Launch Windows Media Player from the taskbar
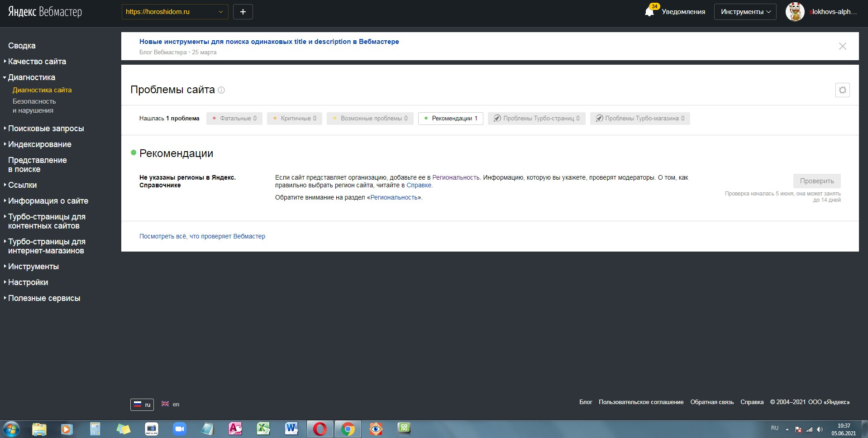Image resolution: width=868 pixels, height=438 pixels. click(67, 429)
